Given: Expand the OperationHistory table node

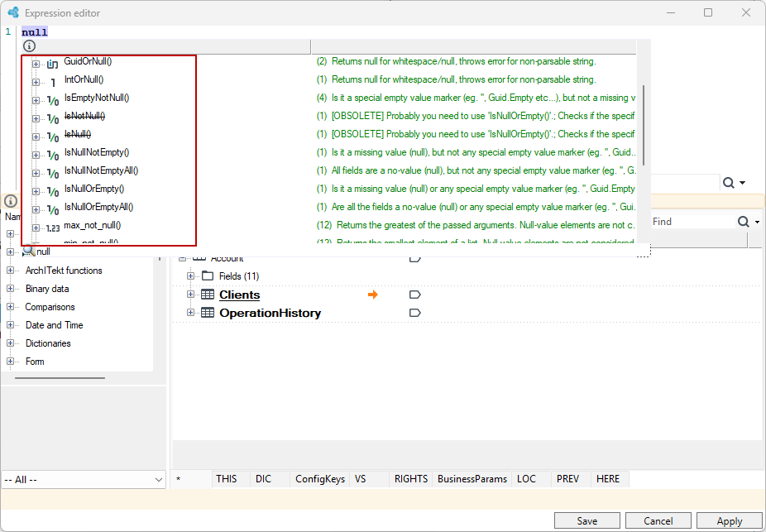Looking at the screenshot, I should (190, 313).
